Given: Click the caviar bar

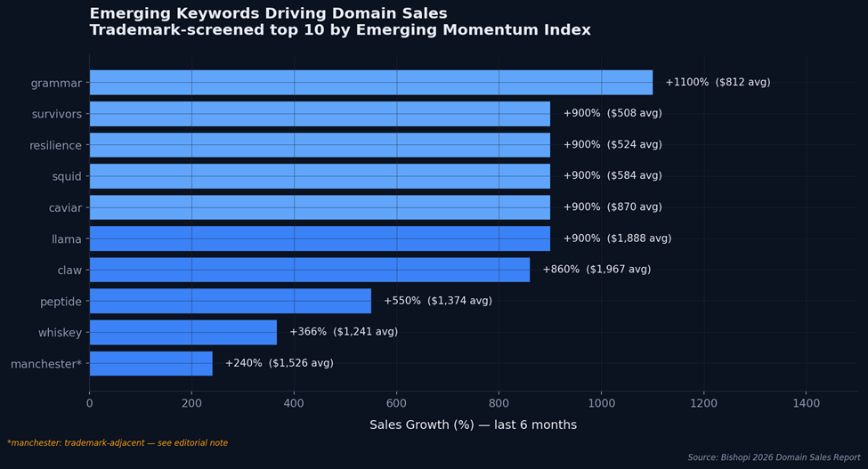Looking at the screenshot, I should (320, 207).
